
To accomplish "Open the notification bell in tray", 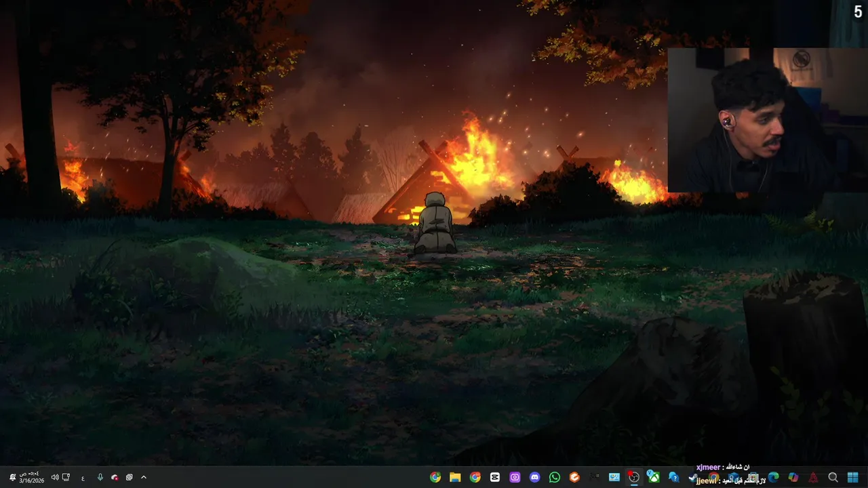I will tap(13, 477).
